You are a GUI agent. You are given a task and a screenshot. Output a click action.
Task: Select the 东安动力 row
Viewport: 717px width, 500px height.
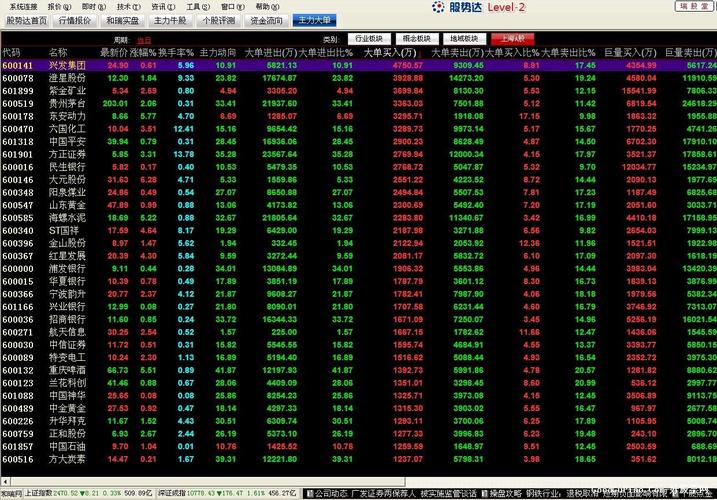[359, 116]
